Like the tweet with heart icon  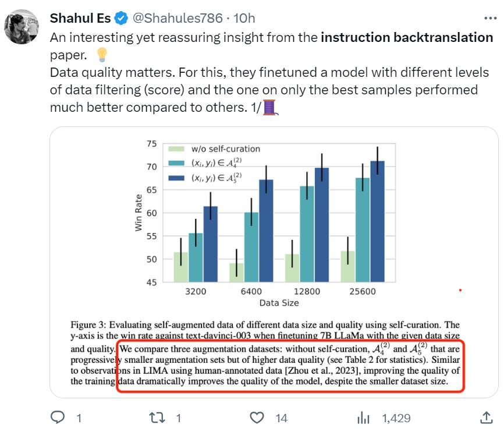[x=257, y=418]
